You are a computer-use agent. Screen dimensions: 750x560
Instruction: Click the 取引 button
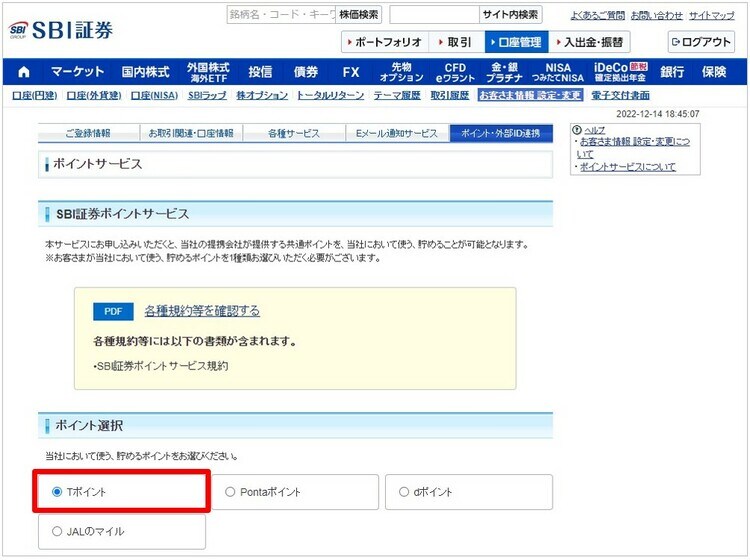[x=457, y=42]
